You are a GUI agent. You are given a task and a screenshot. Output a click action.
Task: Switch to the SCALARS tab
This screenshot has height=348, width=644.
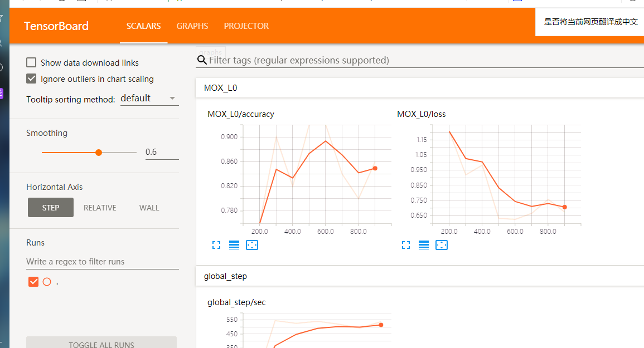(x=143, y=26)
